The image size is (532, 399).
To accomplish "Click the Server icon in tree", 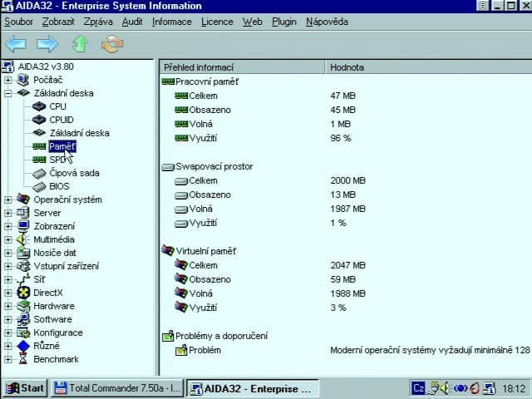I will click(23, 213).
